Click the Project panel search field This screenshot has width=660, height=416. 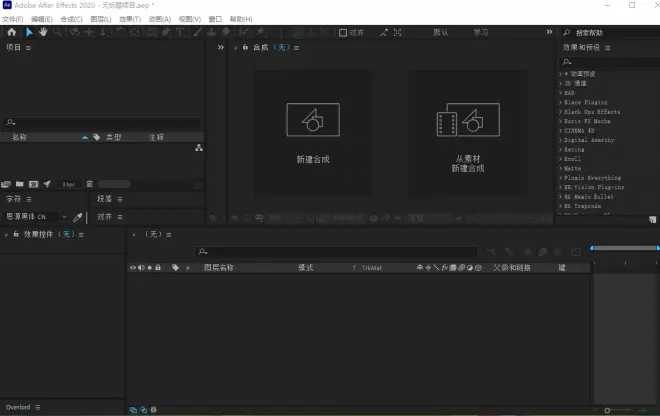[102, 123]
